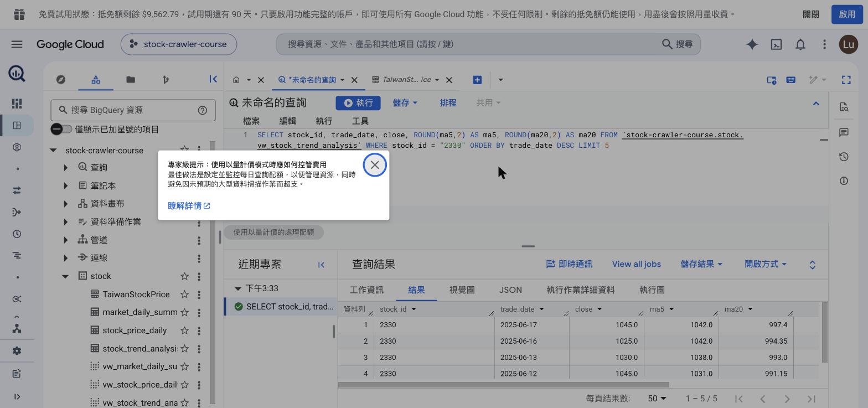Screen dimensions: 868x408
Task: Open more actions for the stock dataset
Action: (x=199, y=276)
